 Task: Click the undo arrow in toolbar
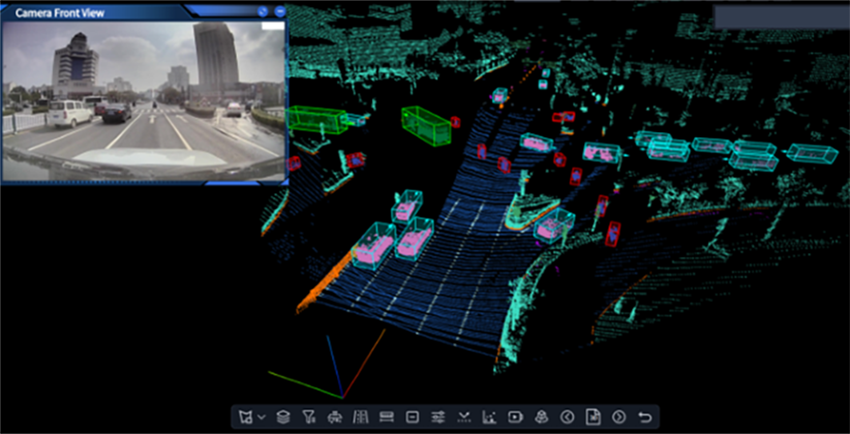coord(645,417)
